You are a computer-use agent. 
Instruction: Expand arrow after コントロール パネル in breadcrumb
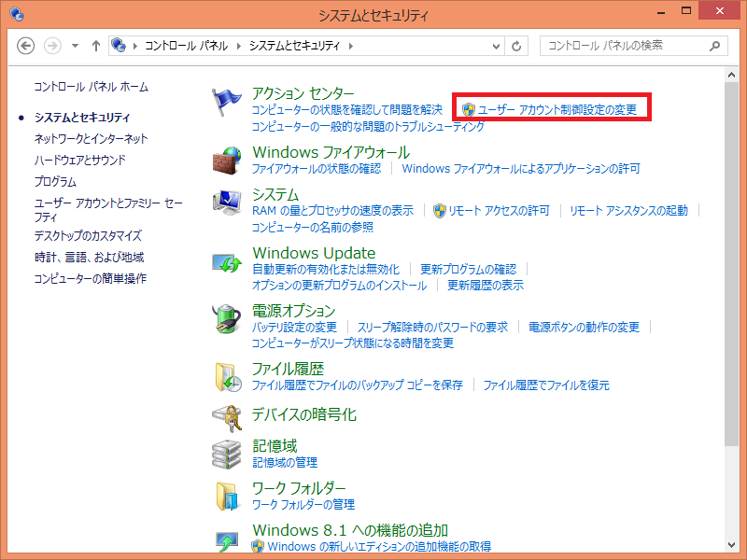pos(239,46)
